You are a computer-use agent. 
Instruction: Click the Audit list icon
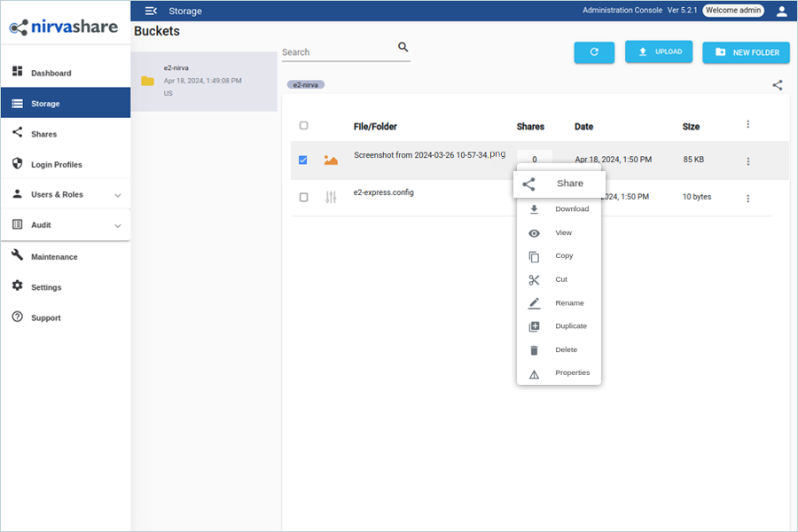[x=18, y=224]
